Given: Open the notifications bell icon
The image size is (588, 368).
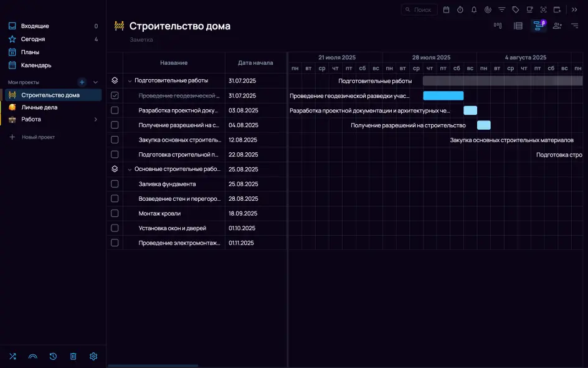Looking at the screenshot, I should 473,9.
